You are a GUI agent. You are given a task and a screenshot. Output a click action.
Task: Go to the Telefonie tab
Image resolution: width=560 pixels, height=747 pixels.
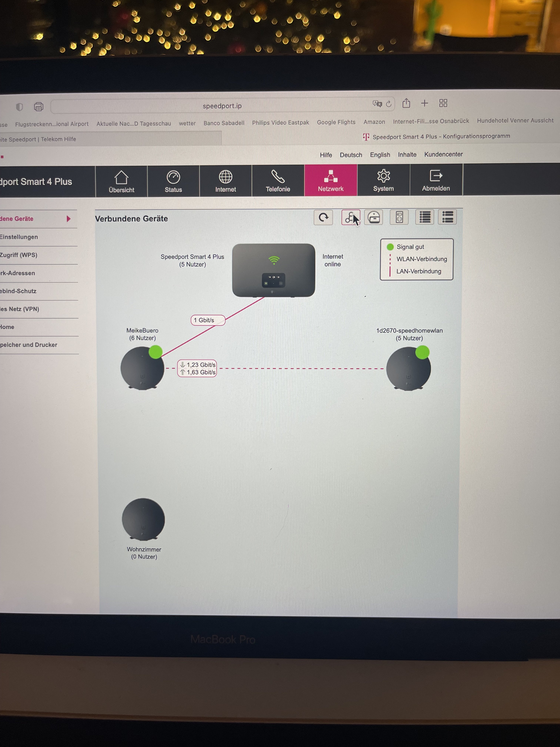278,181
